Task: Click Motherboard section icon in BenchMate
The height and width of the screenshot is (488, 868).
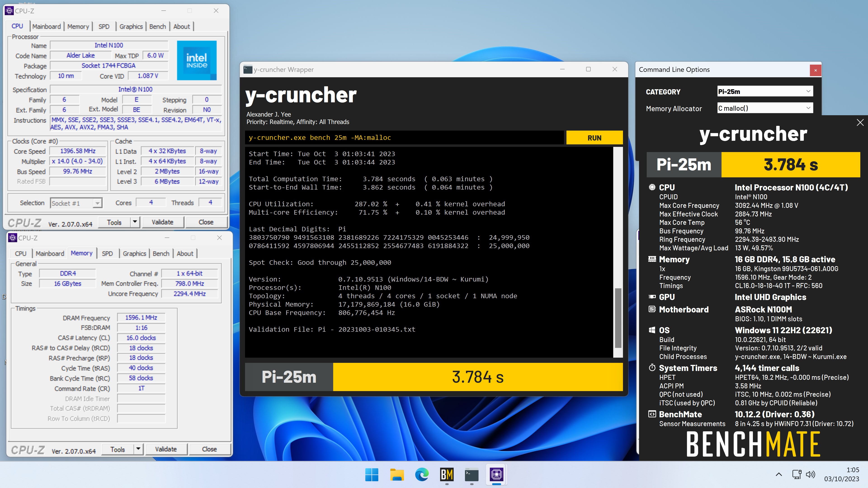Action: pyautogui.click(x=652, y=309)
